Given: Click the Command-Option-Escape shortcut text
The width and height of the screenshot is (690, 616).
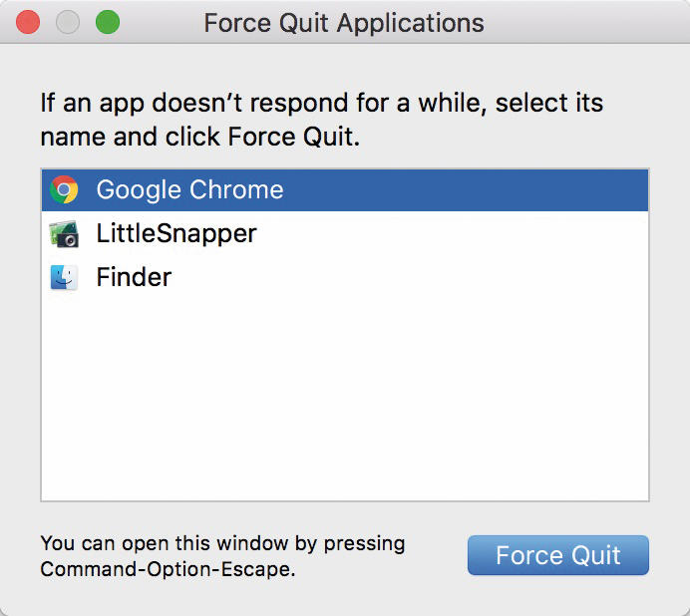Looking at the screenshot, I should [168, 569].
